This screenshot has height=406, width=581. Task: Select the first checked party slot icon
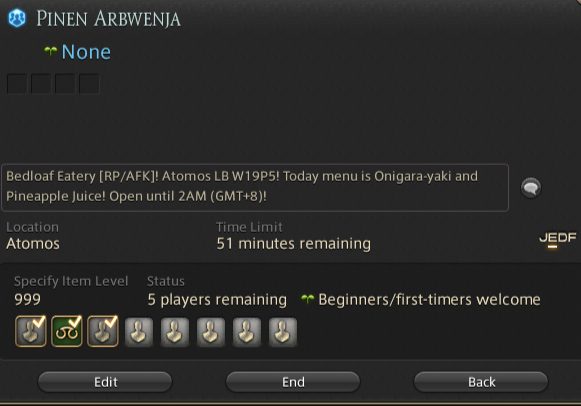pyautogui.click(x=31, y=331)
